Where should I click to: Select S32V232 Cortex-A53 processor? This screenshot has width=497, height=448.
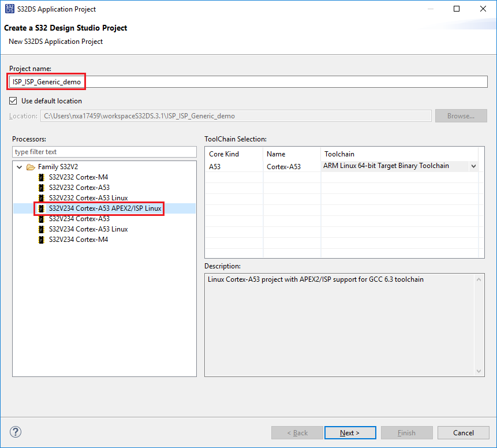[79, 188]
